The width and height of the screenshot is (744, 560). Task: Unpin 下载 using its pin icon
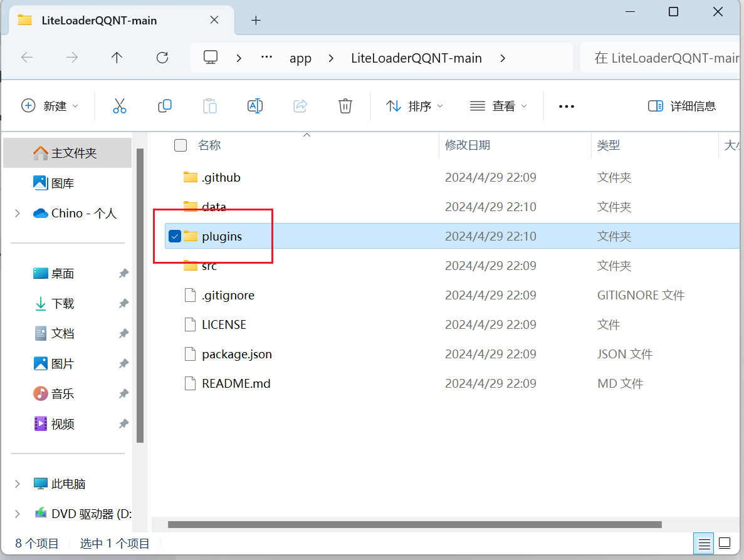coord(123,303)
